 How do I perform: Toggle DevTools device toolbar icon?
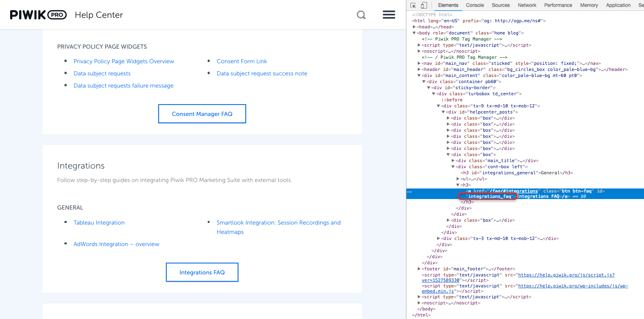(424, 5)
